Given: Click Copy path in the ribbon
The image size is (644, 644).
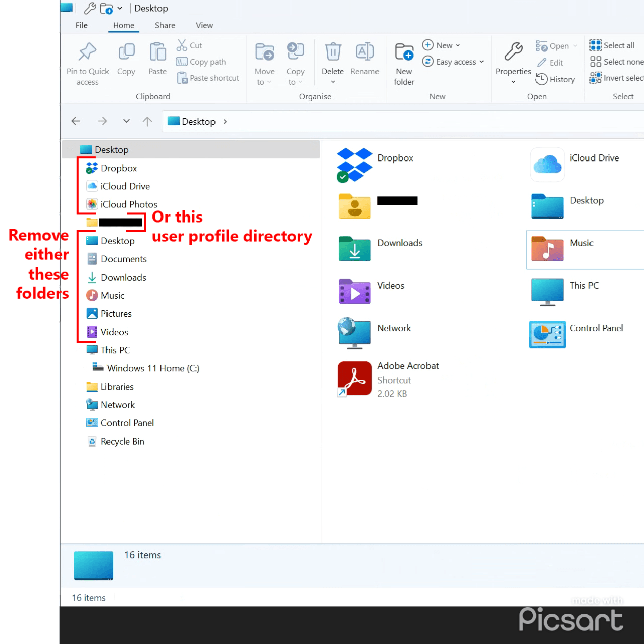Looking at the screenshot, I should click(201, 62).
